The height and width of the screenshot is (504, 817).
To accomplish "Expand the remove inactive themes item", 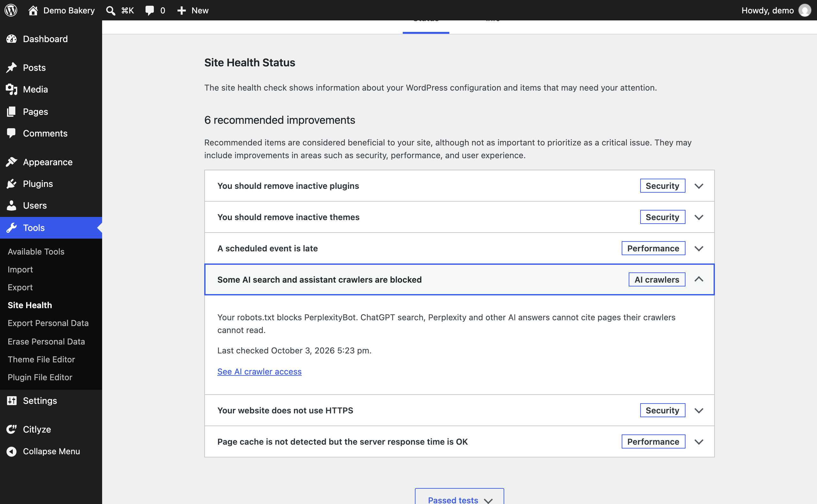I will pyautogui.click(x=459, y=217).
